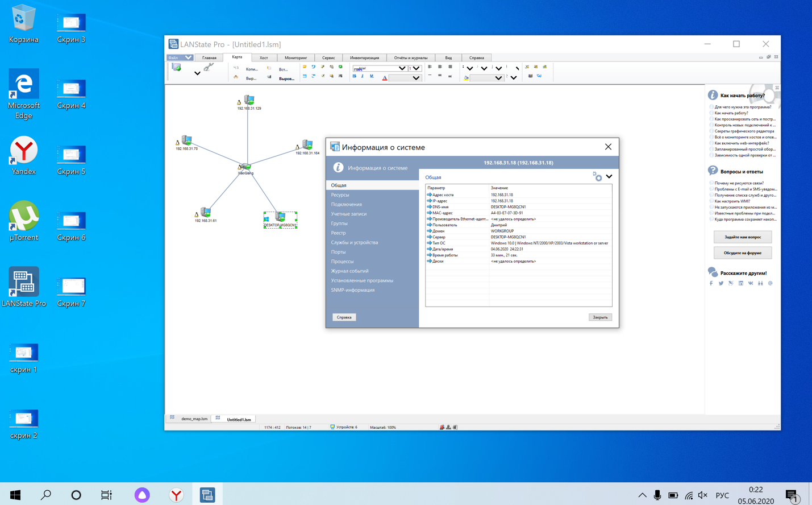Click the Twitter share icon
This screenshot has width=812, height=505.
[x=721, y=283]
